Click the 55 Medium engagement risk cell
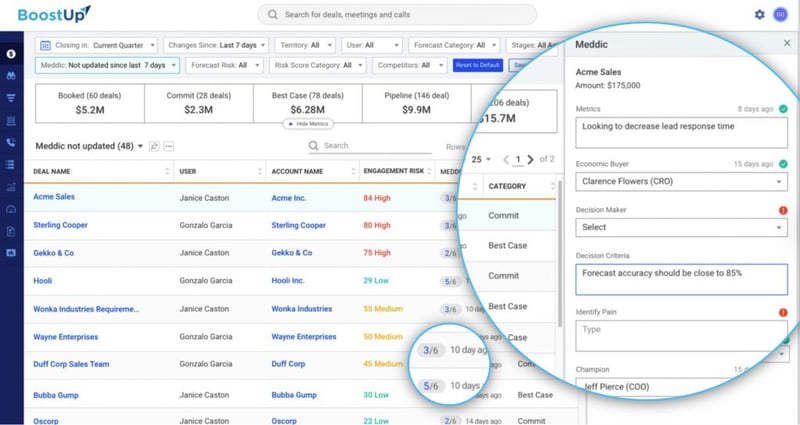The width and height of the screenshot is (800, 425). point(383,309)
